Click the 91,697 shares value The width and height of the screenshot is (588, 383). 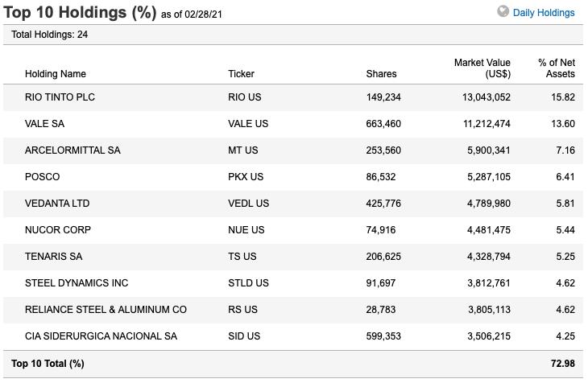pyautogui.click(x=381, y=283)
